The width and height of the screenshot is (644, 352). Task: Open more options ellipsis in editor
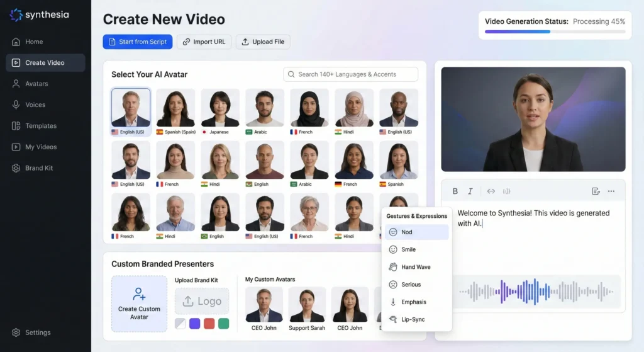pyautogui.click(x=611, y=191)
